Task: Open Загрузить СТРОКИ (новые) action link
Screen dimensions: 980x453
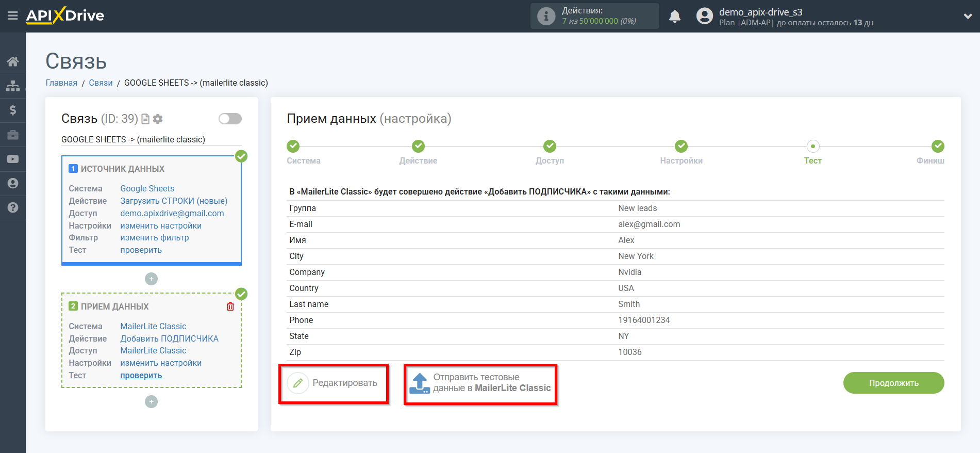Action: coord(174,201)
